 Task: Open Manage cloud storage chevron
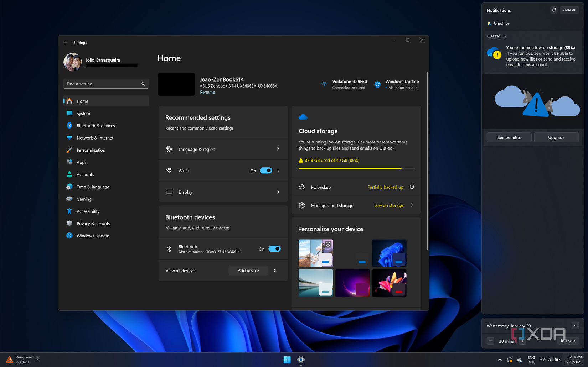(x=412, y=205)
